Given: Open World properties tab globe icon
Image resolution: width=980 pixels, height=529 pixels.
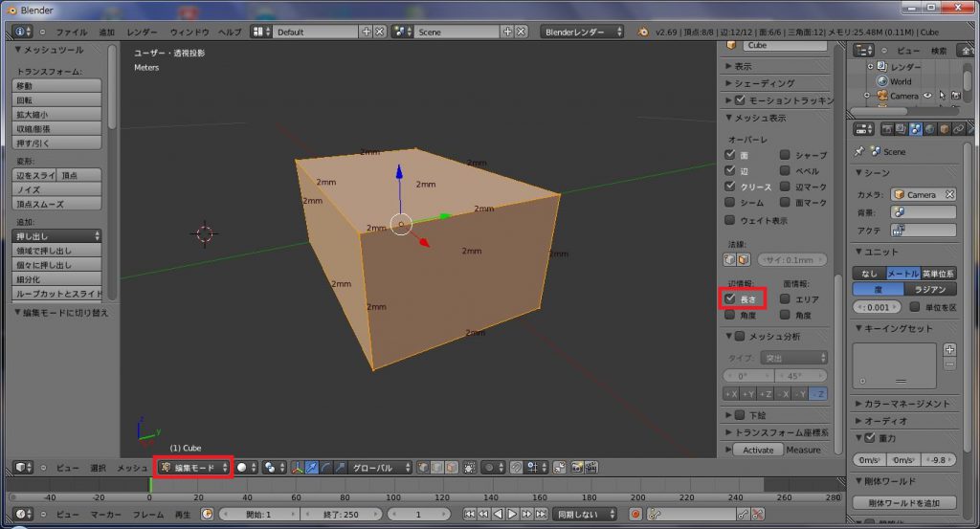Looking at the screenshot, I should 930,129.
